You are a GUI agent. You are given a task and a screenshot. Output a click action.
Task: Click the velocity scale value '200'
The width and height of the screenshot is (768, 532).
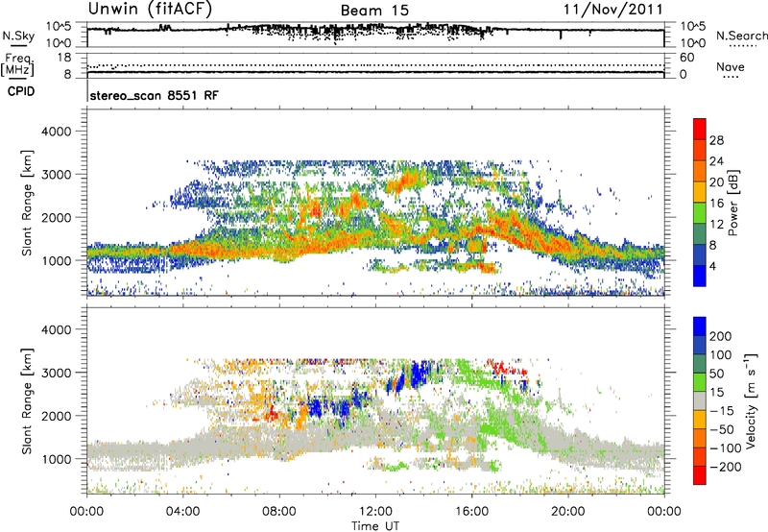point(721,336)
